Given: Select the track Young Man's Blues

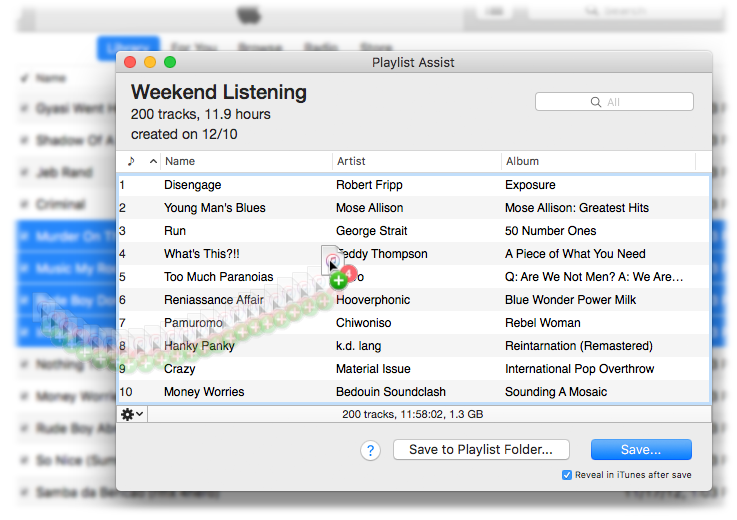Looking at the screenshot, I should [x=215, y=208].
